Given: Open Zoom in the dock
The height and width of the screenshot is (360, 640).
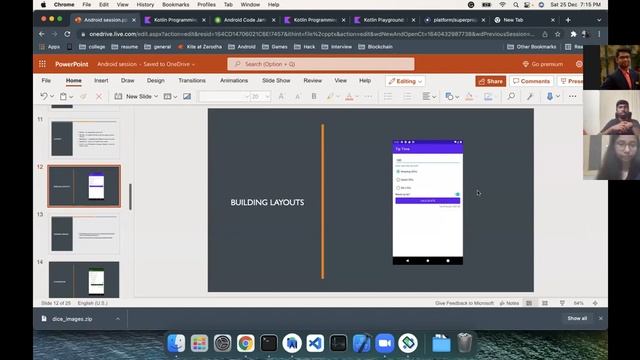Looking at the screenshot, I should coord(385,343).
